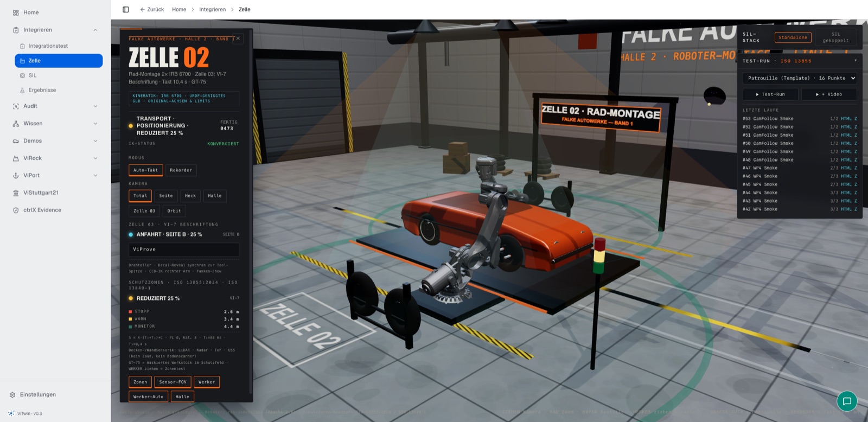Screen dimensions: 868x422
Task: Click the ViPort anchor icon
Action: 16,176
